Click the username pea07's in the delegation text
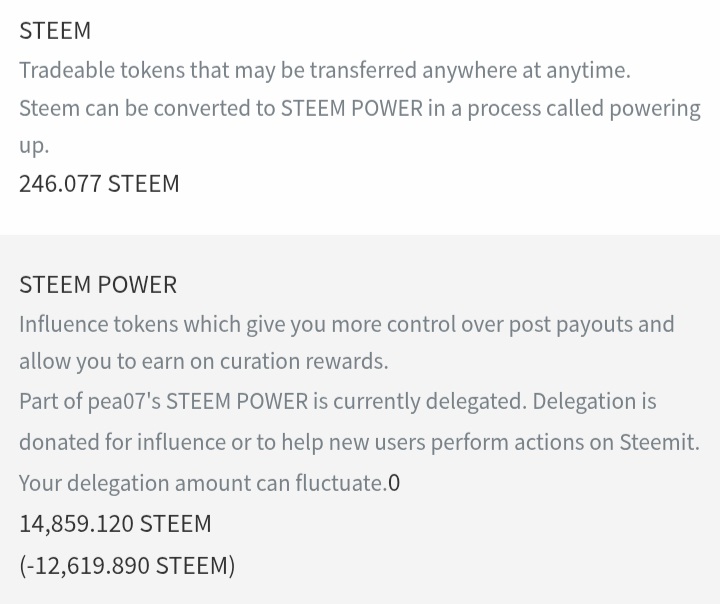Viewport: 720px width, 604px height. (x=124, y=401)
